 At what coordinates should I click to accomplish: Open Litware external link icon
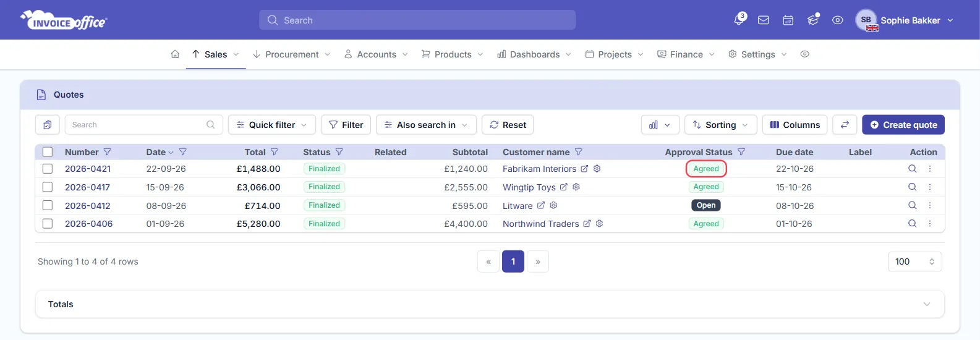(540, 205)
